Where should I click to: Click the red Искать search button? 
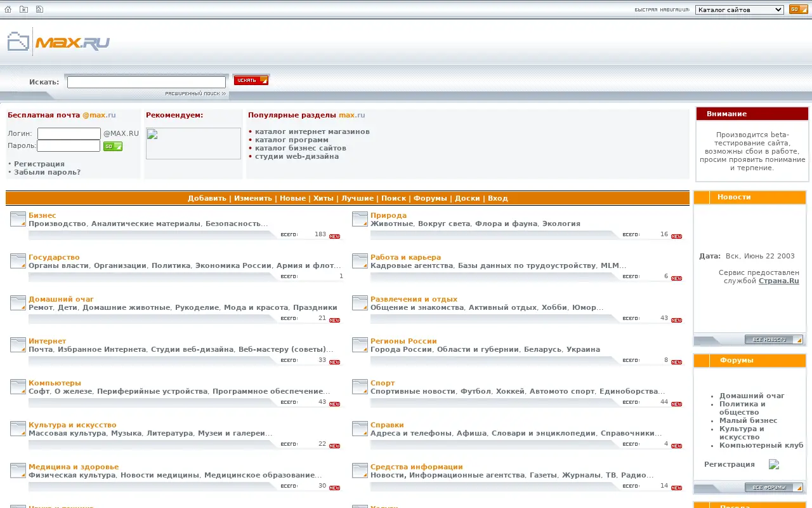tap(251, 80)
